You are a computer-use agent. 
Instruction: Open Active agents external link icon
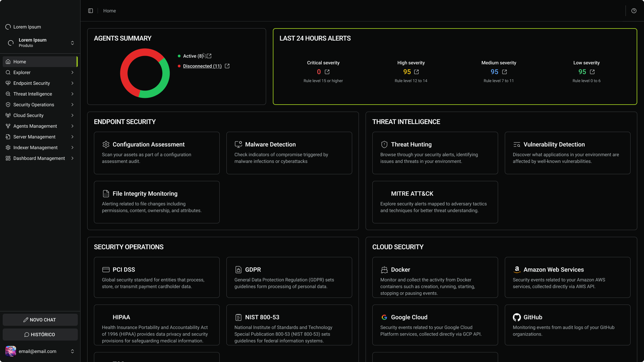pos(209,56)
